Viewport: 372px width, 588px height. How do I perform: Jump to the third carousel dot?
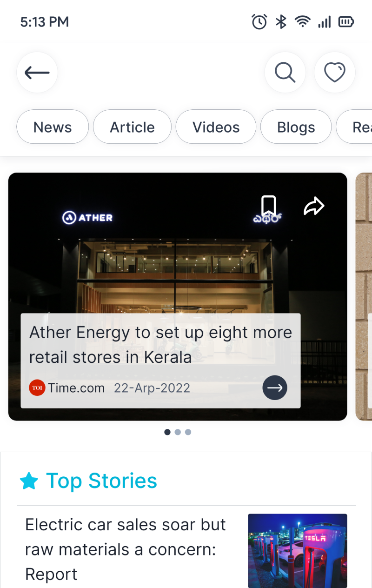[x=188, y=432]
